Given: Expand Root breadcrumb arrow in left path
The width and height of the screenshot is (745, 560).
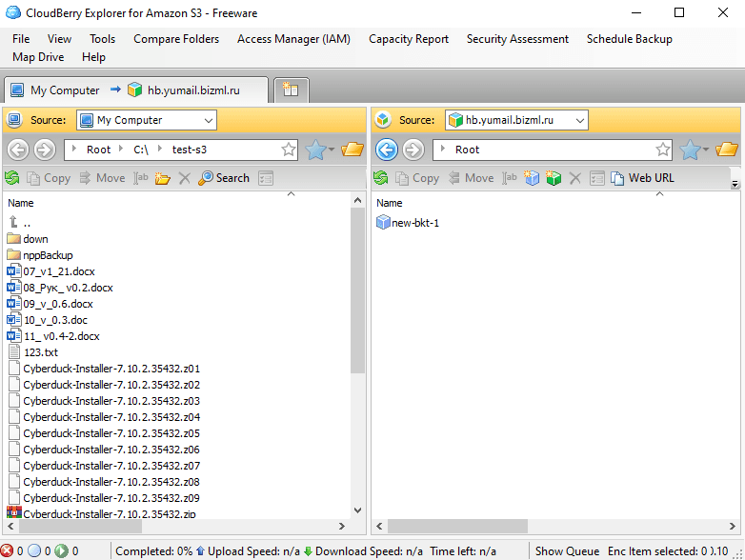Looking at the screenshot, I should click(74, 149).
